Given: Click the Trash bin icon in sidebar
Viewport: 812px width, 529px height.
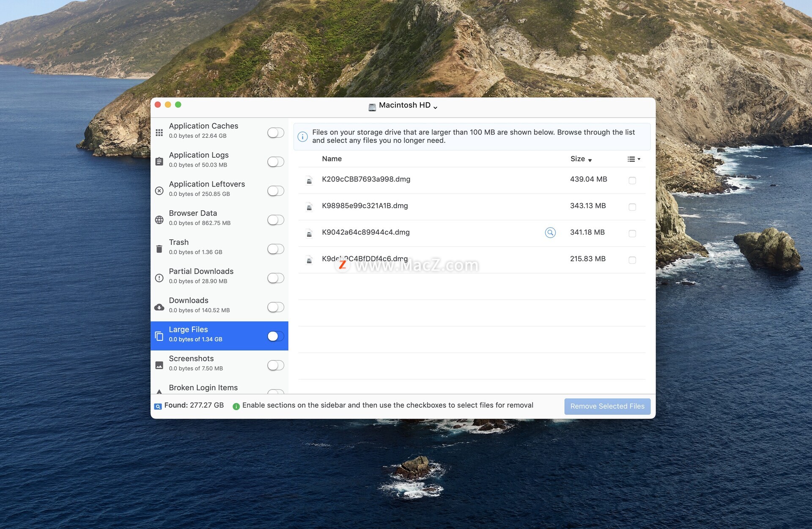Looking at the screenshot, I should point(159,249).
